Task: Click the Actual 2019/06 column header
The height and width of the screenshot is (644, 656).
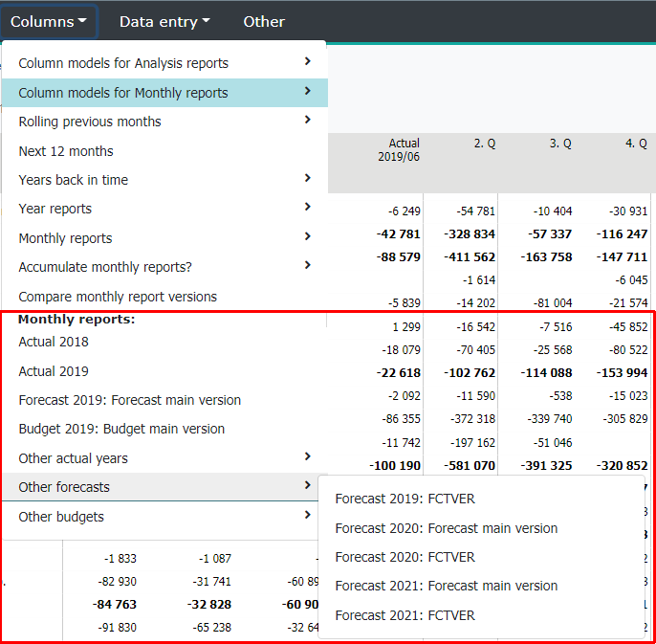Action: click(398, 150)
